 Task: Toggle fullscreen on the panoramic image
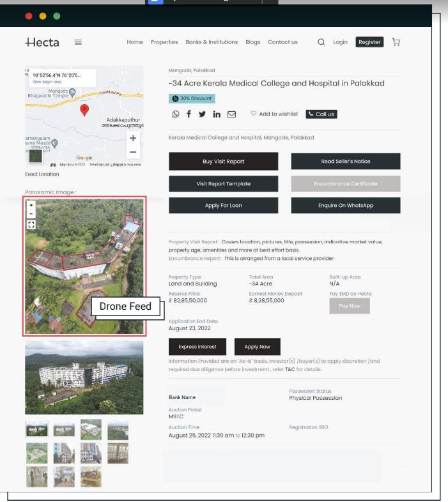31,224
